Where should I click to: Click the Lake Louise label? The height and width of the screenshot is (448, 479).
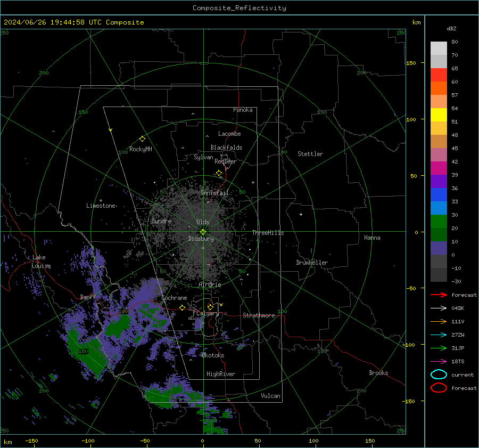tap(41, 262)
